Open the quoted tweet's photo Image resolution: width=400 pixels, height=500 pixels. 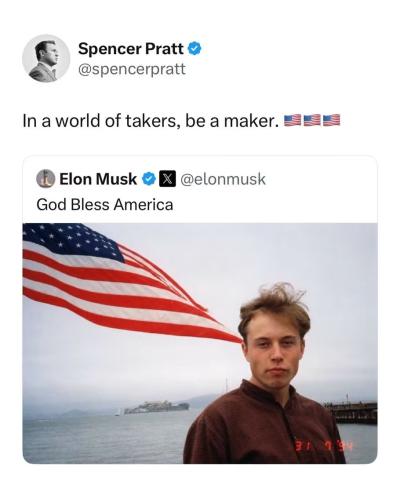coord(200,343)
